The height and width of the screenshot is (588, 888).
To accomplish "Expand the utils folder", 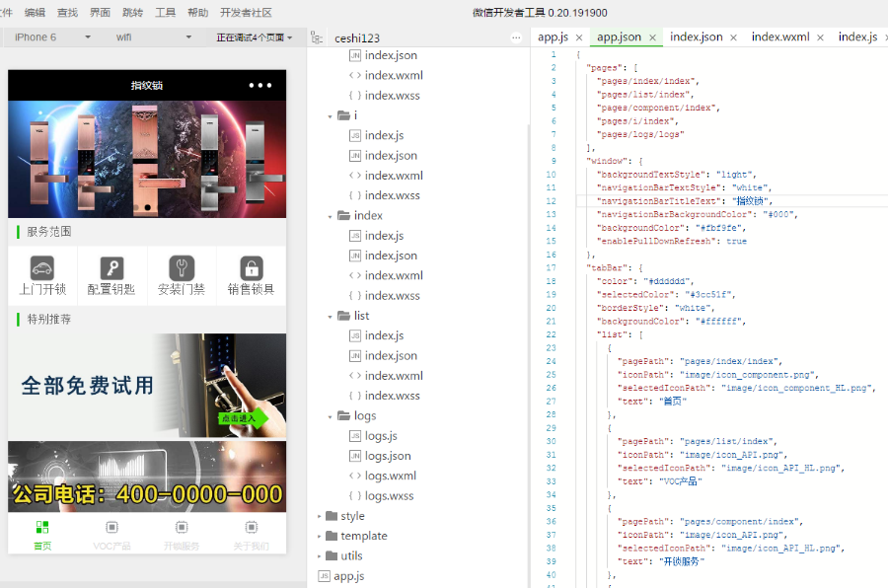I will pyautogui.click(x=321, y=556).
